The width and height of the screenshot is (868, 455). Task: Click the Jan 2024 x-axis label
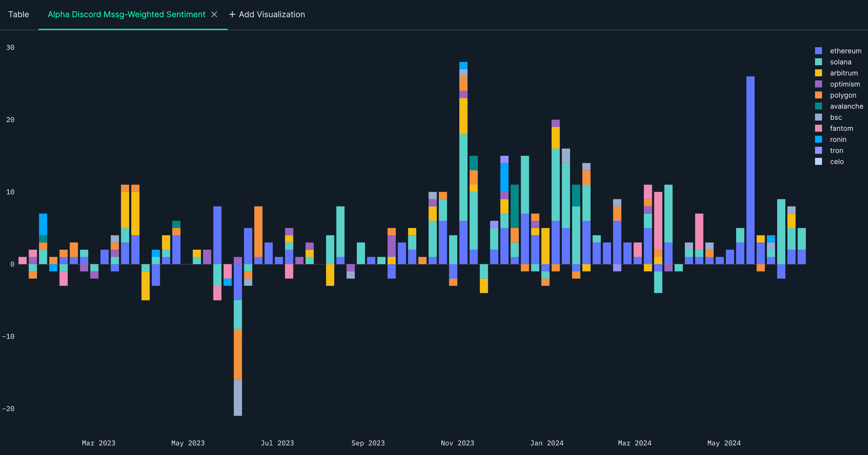[547, 443]
